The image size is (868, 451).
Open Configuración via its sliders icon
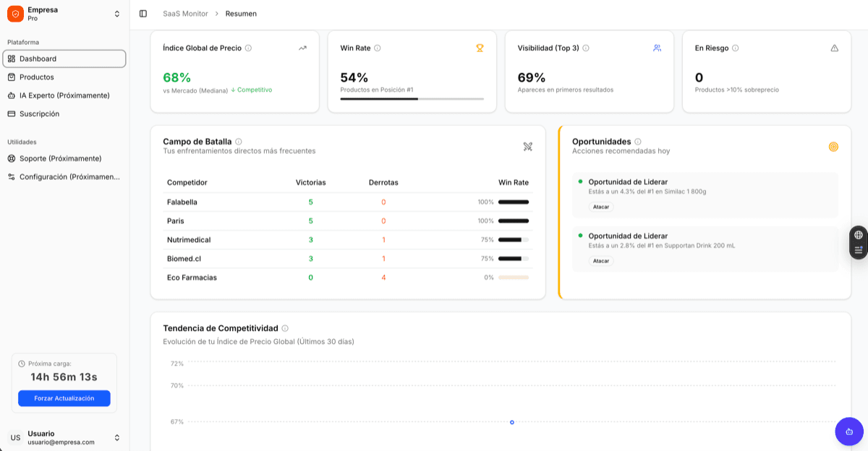(x=11, y=176)
